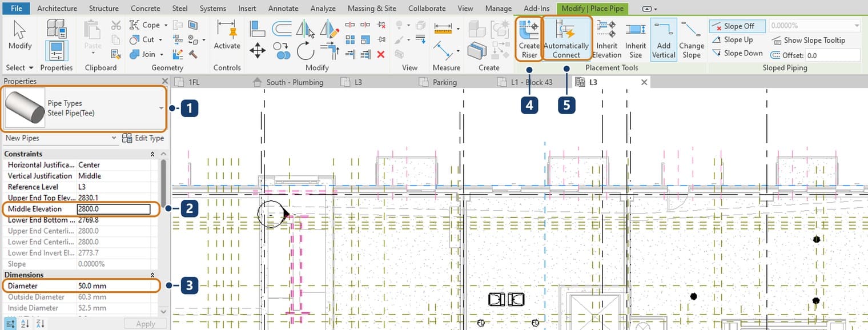Click the Split Element icon
Screen dimensions: 868x330
350,25
